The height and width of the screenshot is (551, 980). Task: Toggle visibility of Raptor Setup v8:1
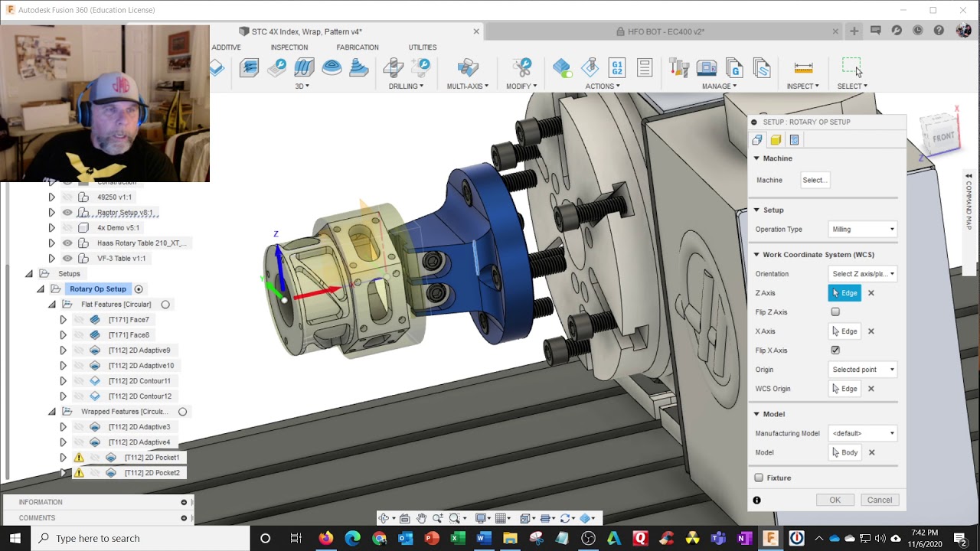coord(67,212)
